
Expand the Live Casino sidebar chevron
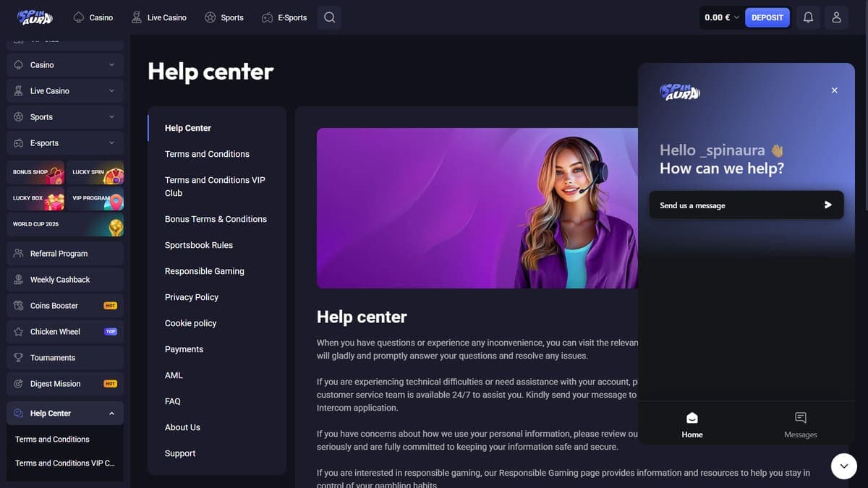[x=111, y=91]
